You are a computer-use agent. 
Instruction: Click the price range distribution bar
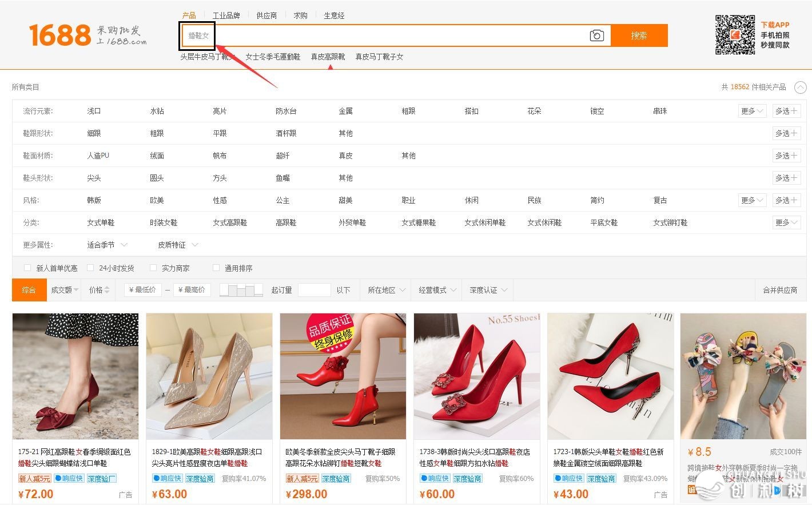pyautogui.click(x=241, y=290)
